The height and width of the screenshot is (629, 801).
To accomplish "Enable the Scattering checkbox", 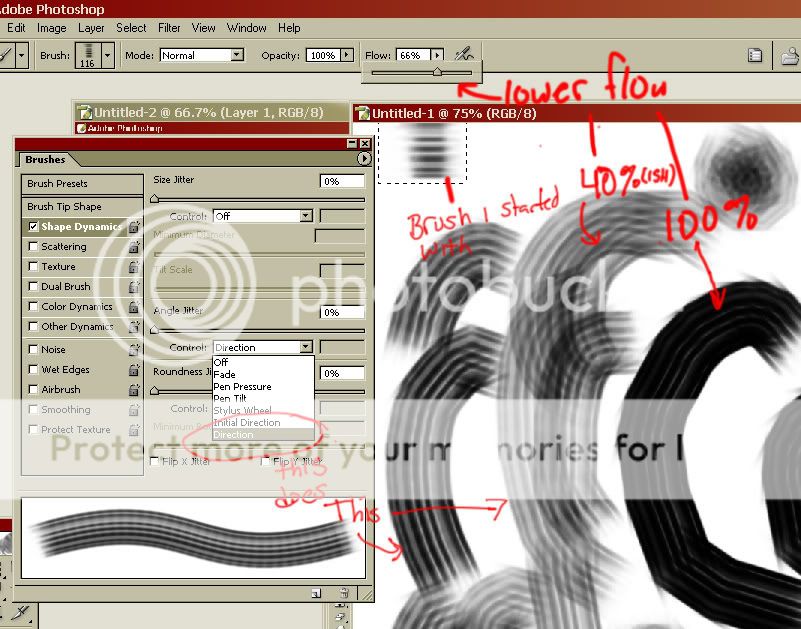I will pyautogui.click(x=33, y=246).
